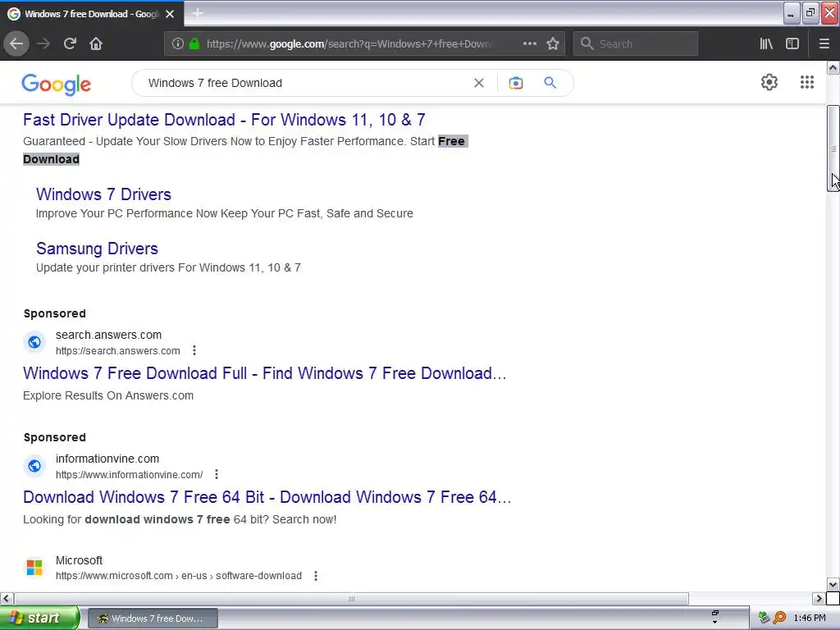This screenshot has width=840, height=630.
Task: Open Download Windows 7 Free 64 Bit result
Action: (x=267, y=496)
